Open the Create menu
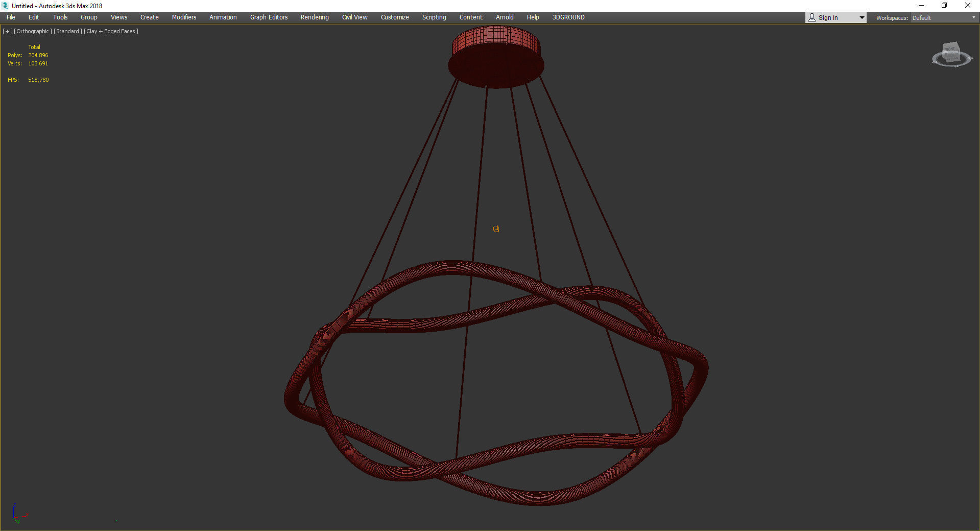 coord(150,17)
